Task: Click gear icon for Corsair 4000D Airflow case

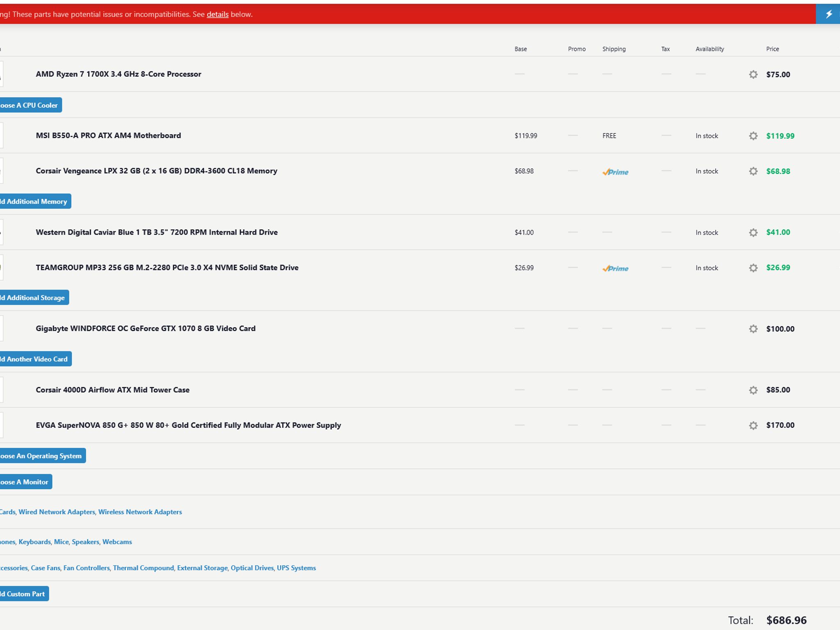Action: (753, 390)
